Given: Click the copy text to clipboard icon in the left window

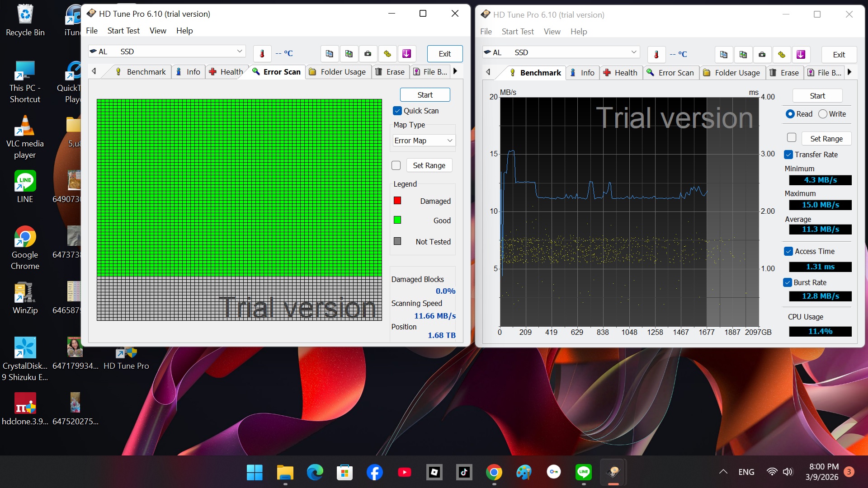Looking at the screenshot, I should (330, 54).
